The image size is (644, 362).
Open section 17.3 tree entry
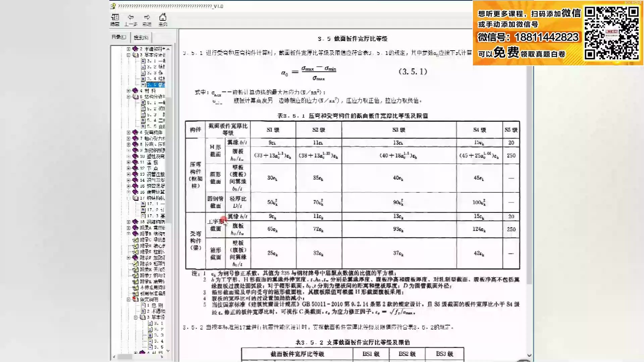click(153, 216)
